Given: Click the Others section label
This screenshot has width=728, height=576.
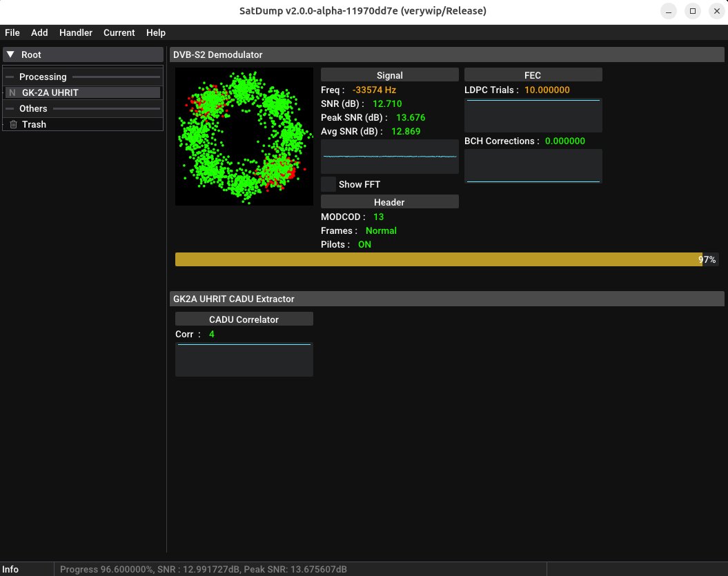Looking at the screenshot, I should [33, 108].
